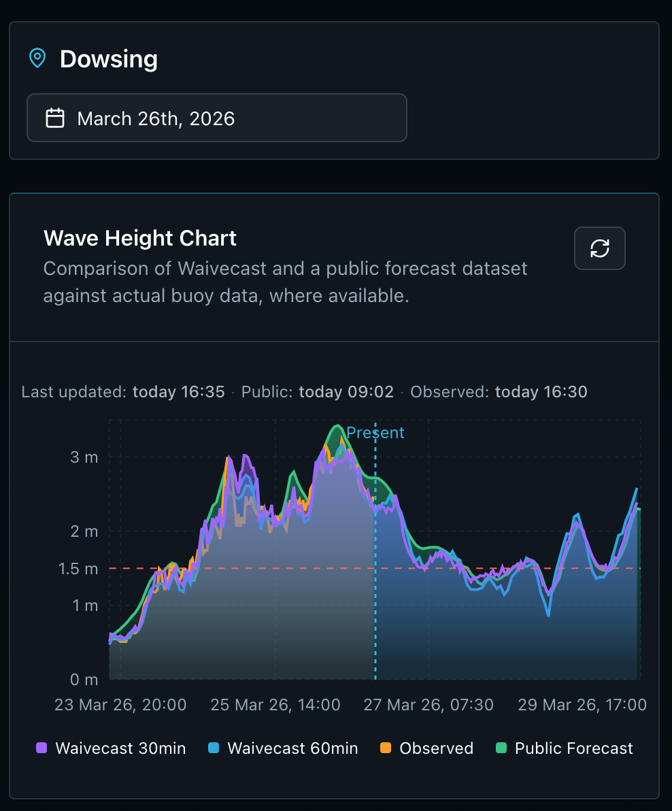The height and width of the screenshot is (811, 672).
Task: Click the green Public Forecast color swatch
Action: [x=501, y=748]
